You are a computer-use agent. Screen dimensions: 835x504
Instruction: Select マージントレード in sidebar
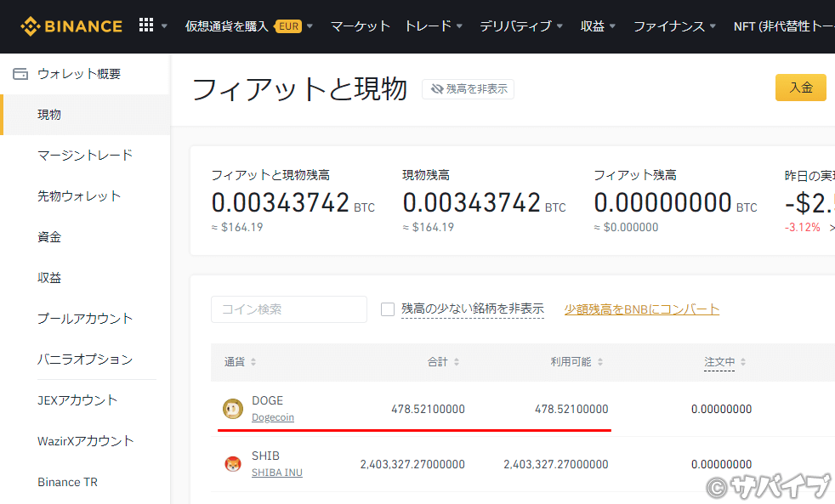[x=85, y=156]
